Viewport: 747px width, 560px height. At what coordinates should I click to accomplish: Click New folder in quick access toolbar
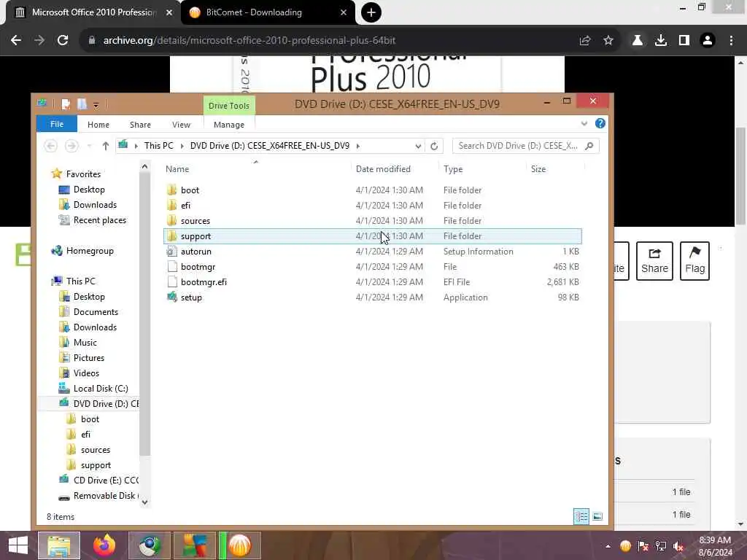(82, 104)
